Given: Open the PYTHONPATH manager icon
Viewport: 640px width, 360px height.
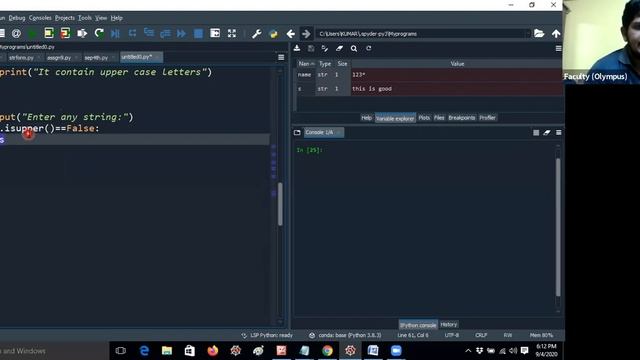Looking at the screenshot, I should point(273,33).
